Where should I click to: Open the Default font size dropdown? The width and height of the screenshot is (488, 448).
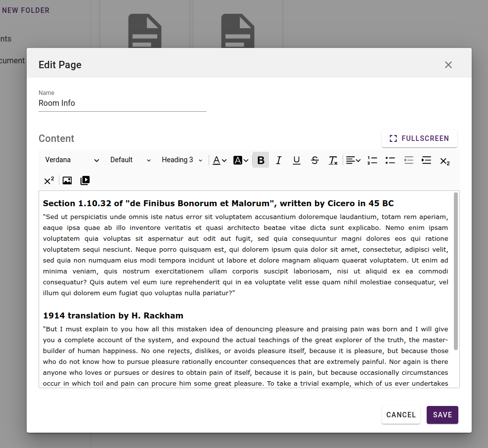tap(130, 160)
